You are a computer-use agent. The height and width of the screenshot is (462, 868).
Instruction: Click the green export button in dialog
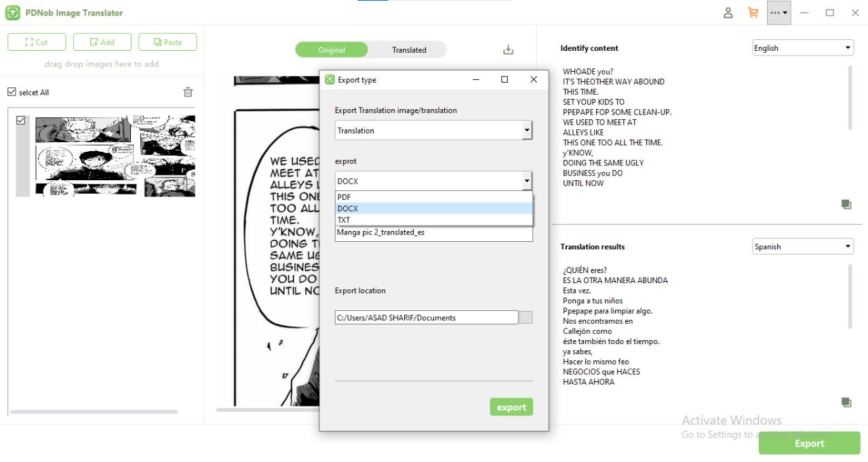click(511, 406)
